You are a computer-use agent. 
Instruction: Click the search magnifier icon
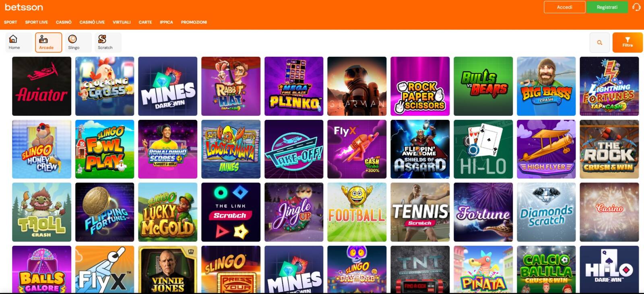click(600, 43)
